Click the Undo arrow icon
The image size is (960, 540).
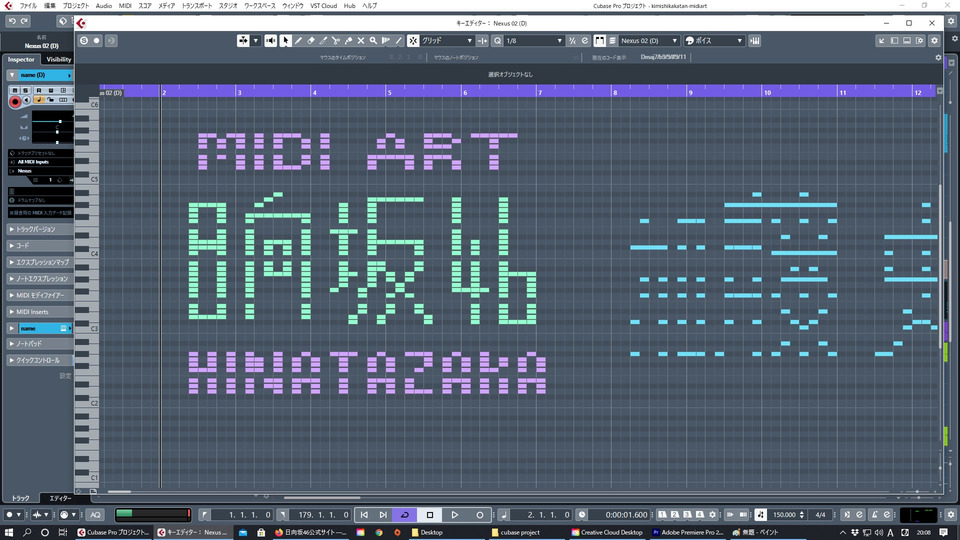[12, 21]
